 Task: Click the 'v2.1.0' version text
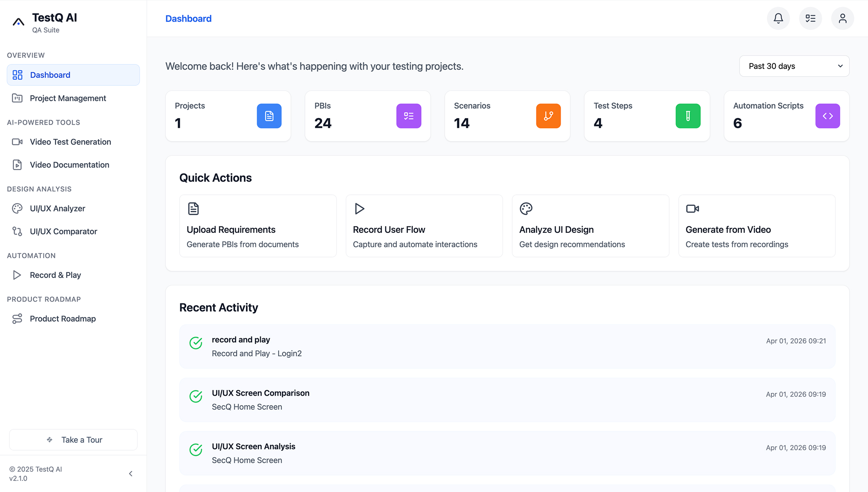point(18,478)
